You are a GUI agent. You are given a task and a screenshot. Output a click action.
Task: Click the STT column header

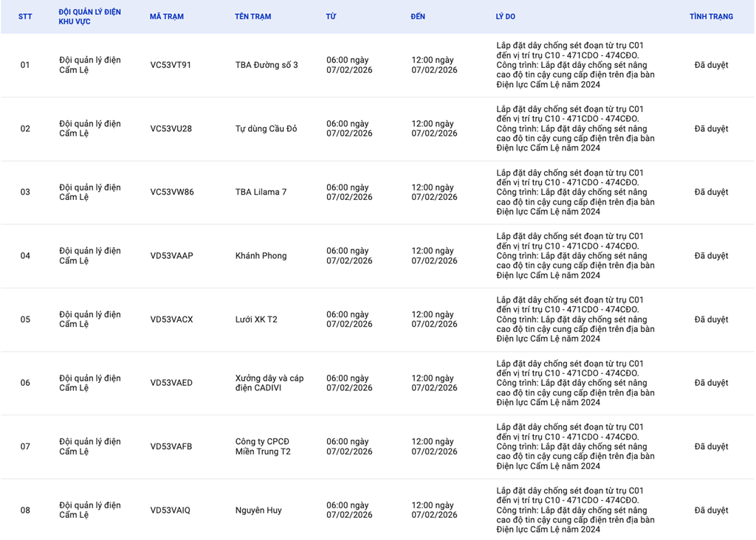click(25, 16)
